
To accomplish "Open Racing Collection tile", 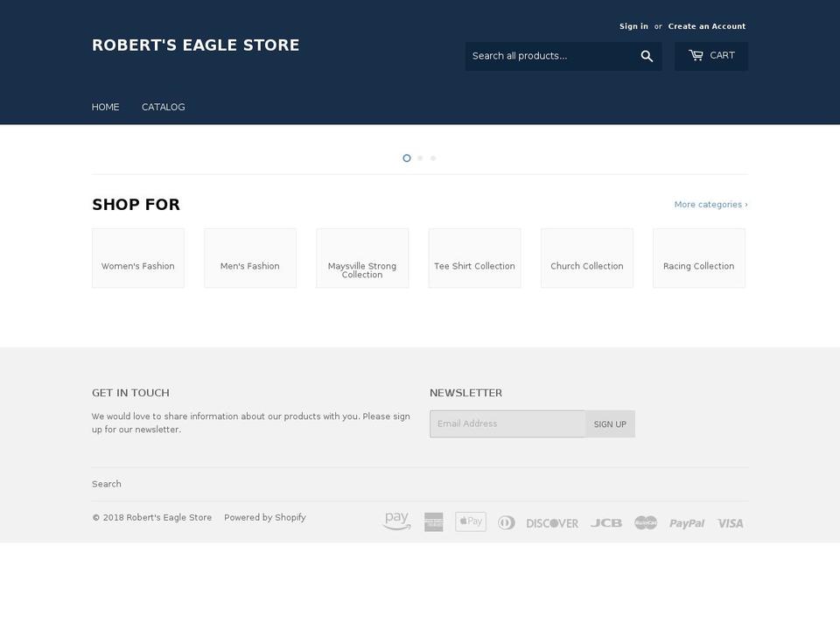I will (699, 258).
